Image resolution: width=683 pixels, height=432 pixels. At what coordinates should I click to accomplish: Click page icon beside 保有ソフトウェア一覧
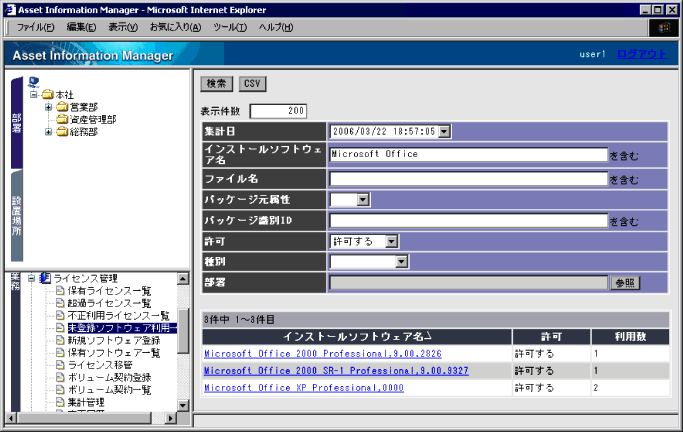point(60,352)
